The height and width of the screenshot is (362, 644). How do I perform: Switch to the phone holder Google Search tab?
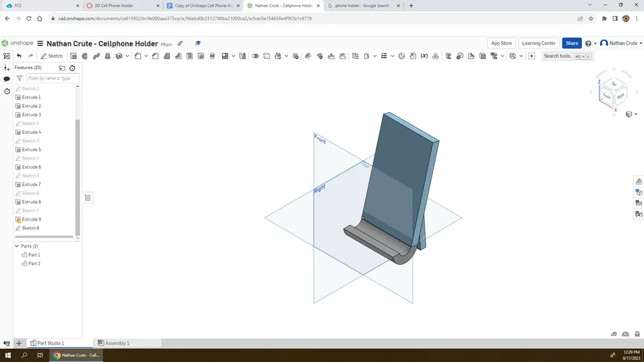click(362, 6)
